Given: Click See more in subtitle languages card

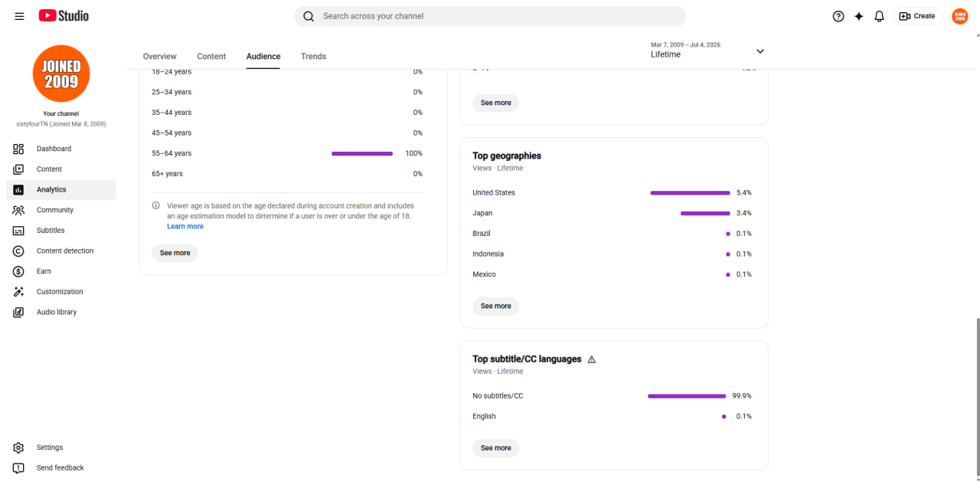Looking at the screenshot, I should click(x=495, y=448).
